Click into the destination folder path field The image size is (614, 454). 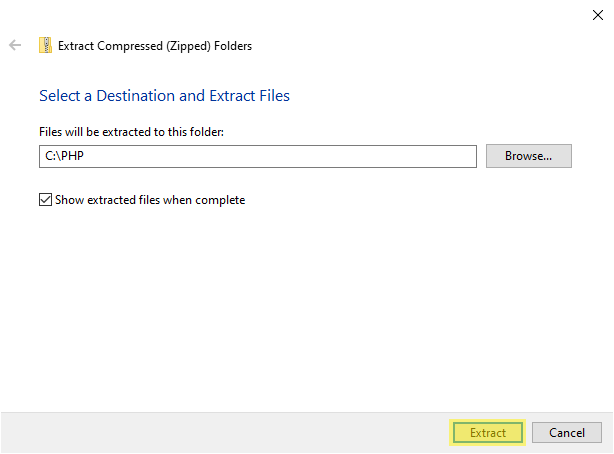tap(258, 156)
